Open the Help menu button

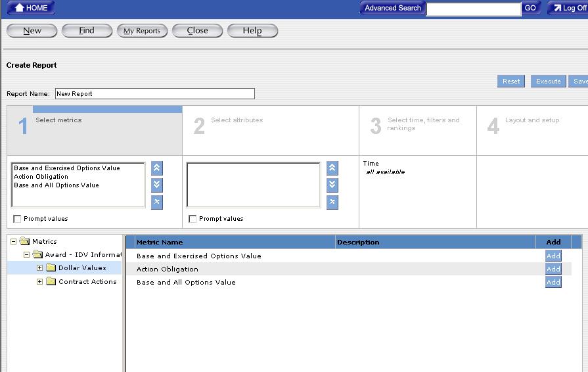(252, 31)
